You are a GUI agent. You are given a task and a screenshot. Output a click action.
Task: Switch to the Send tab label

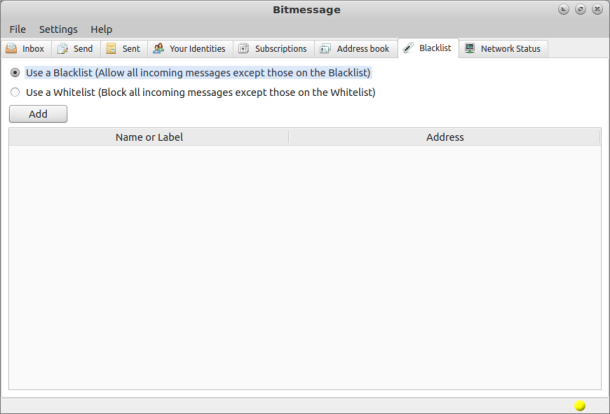[x=83, y=49]
